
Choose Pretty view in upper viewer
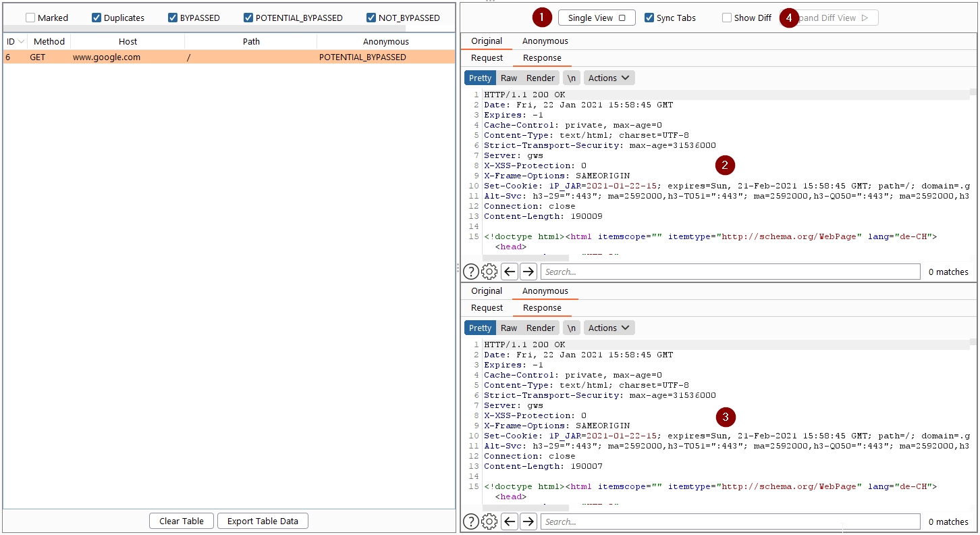tap(480, 78)
